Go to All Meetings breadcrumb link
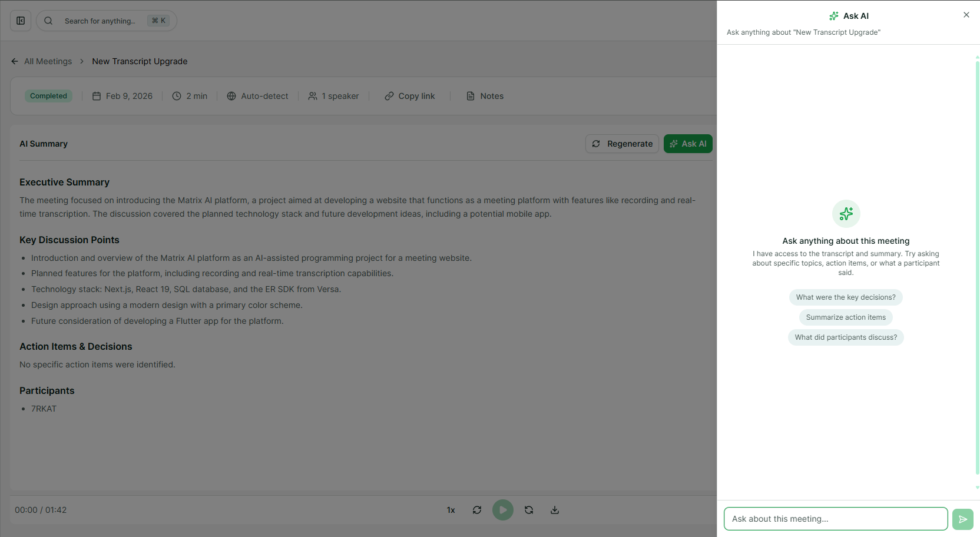980x537 pixels. [x=48, y=61]
